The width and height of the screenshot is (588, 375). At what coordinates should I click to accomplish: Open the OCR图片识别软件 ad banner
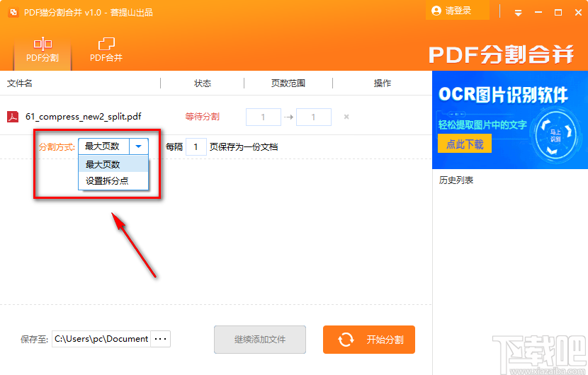(x=510, y=120)
